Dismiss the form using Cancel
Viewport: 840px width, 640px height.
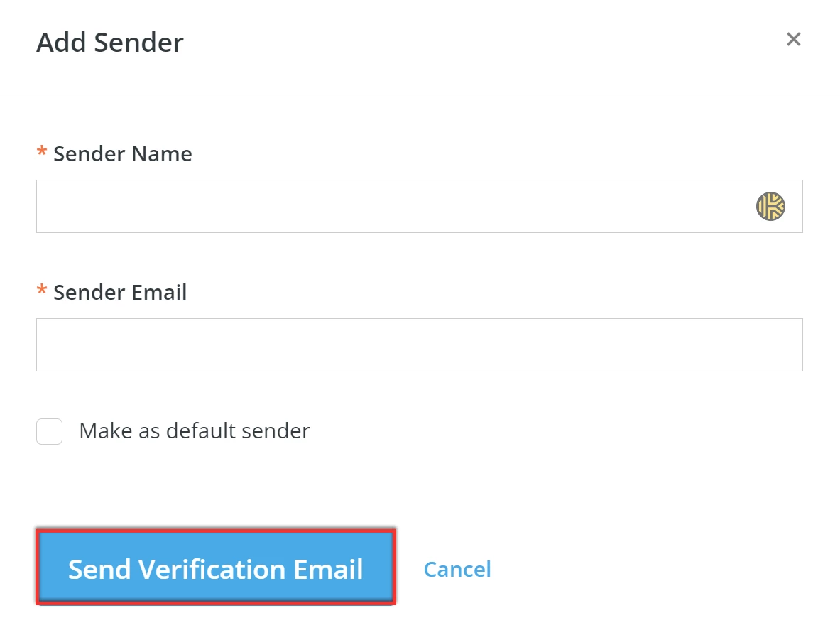(457, 568)
